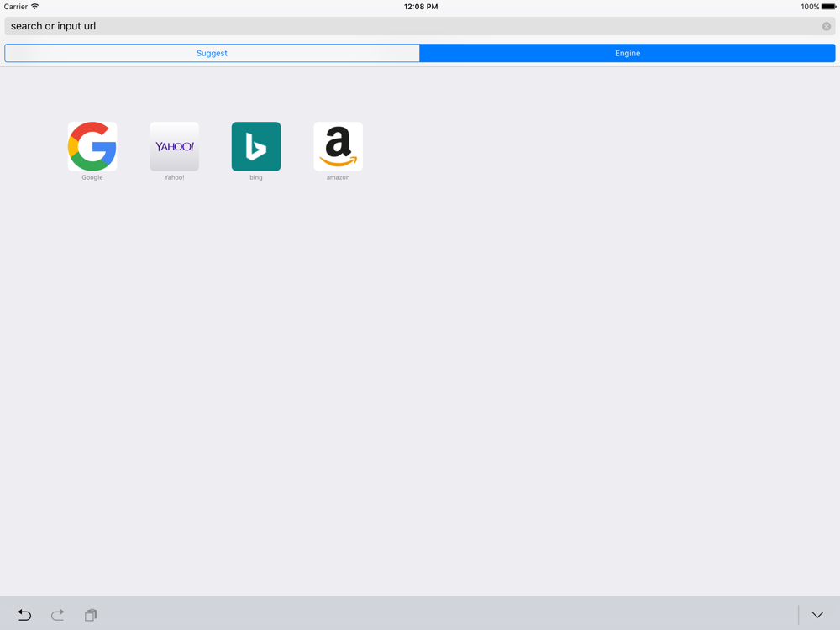840x630 pixels.
Task: Choose the Yahoo! search engine icon
Action: click(174, 146)
